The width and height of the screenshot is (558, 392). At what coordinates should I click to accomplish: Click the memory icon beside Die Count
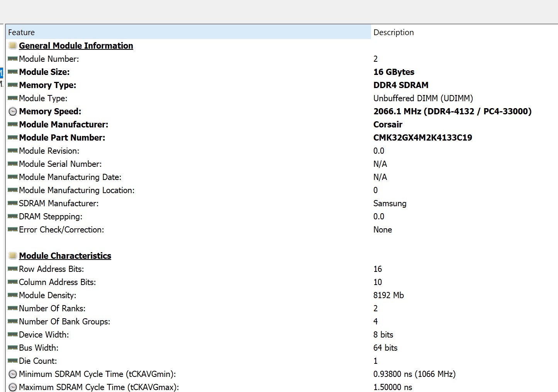(12, 361)
